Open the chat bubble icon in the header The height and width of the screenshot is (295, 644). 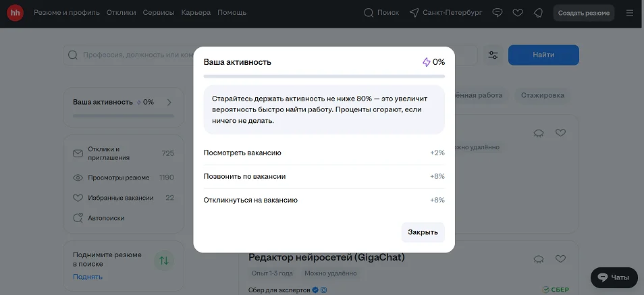click(x=498, y=13)
